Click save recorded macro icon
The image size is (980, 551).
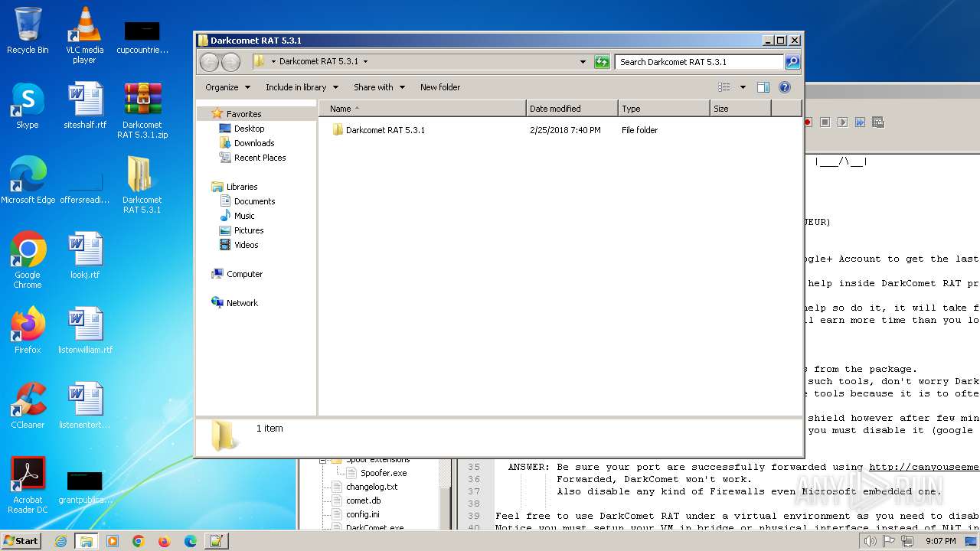click(877, 122)
